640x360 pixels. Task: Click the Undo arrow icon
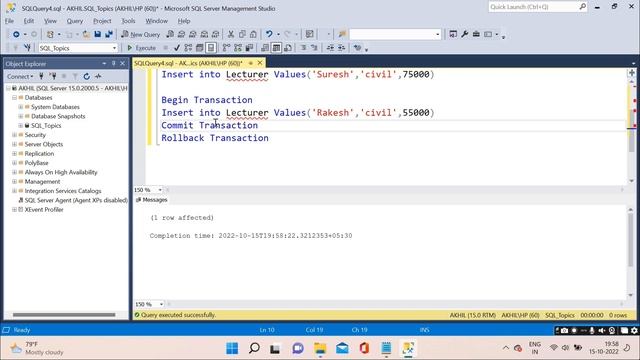[269, 34]
